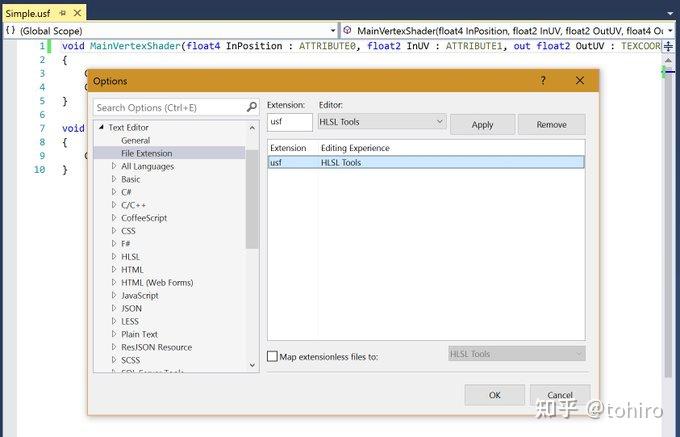This screenshot has height=437, width=680.
Task: Click the tree scroll-down arrow in Options
Action: 252,365
